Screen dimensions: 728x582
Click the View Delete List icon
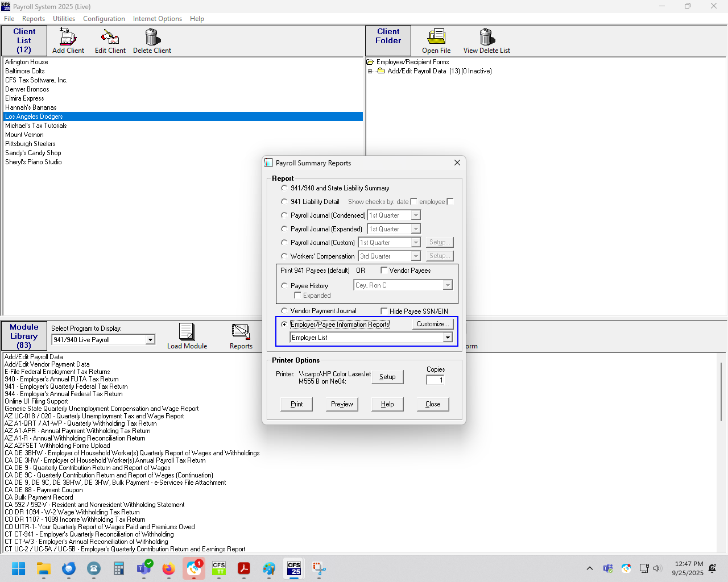(487, 38)
